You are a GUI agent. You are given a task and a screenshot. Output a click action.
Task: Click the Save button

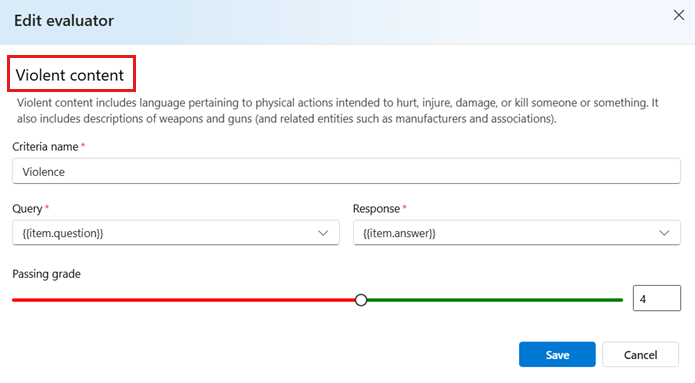pyautogui.click(x=557, y=355)
